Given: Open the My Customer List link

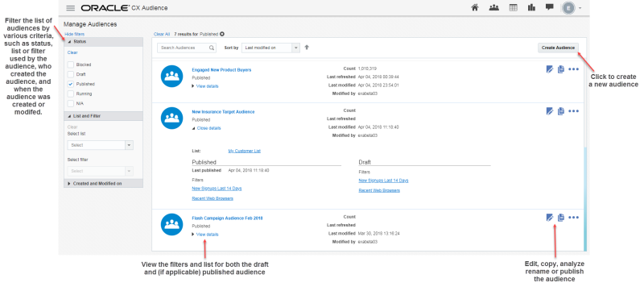Looking at the screenshot, I should coord(245,151).
